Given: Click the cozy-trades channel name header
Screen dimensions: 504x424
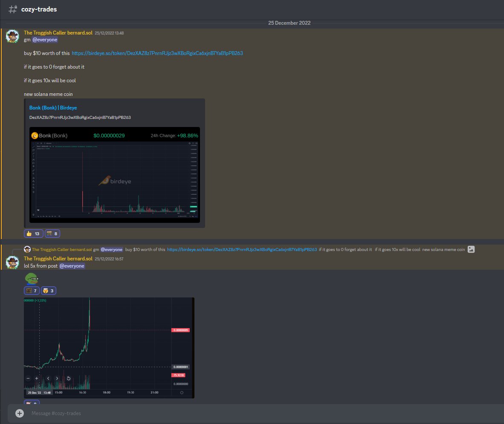Looking at the screenshot, I should (39, 9).
